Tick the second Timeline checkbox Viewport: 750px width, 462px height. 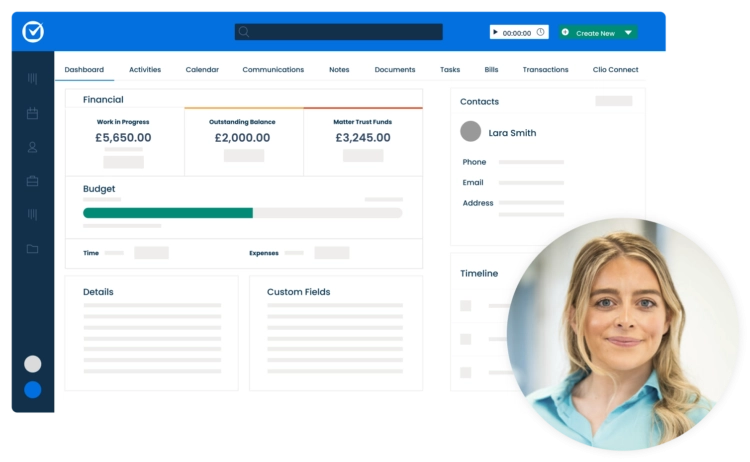coord(465,339)
